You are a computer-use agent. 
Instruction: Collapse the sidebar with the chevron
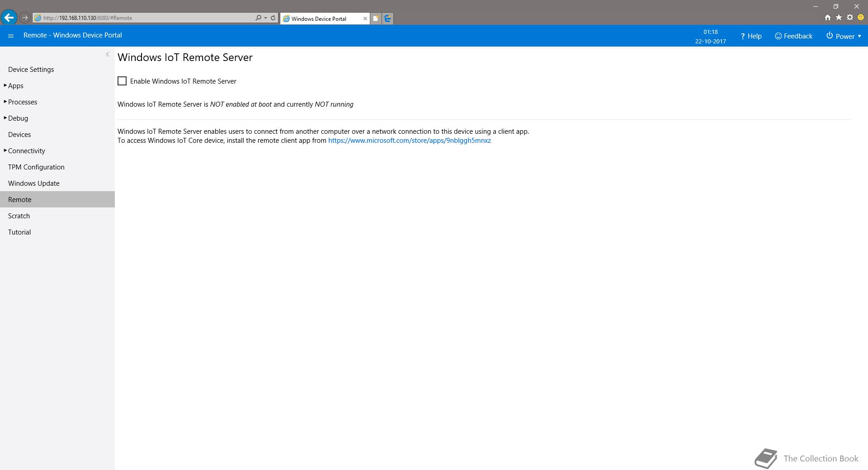(108, 54)
